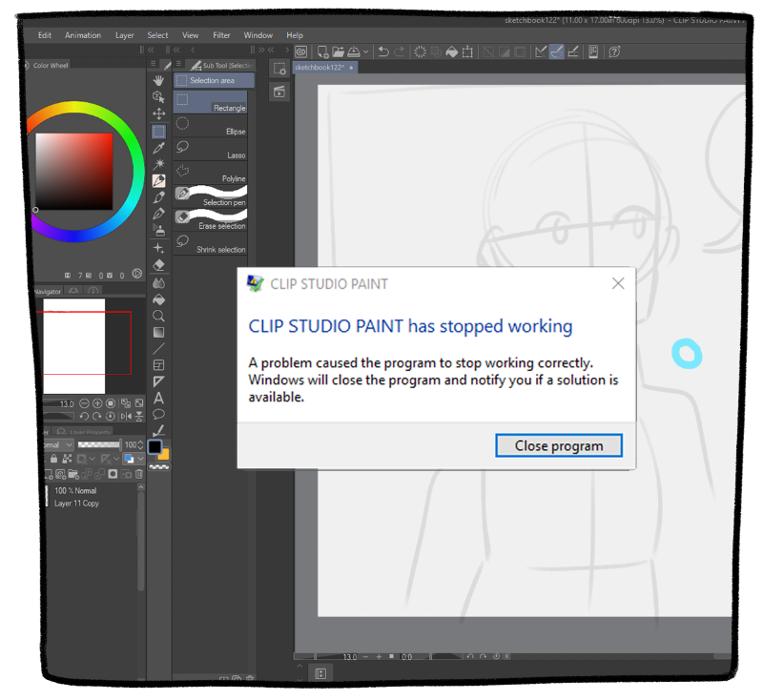This screenshot has width=763, height=700.
Task: Toggle Snap to grid in command bar
Action: tap(573, 51)
